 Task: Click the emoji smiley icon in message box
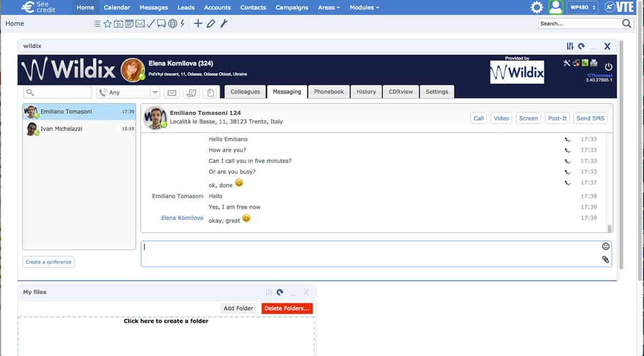(606, 246)
